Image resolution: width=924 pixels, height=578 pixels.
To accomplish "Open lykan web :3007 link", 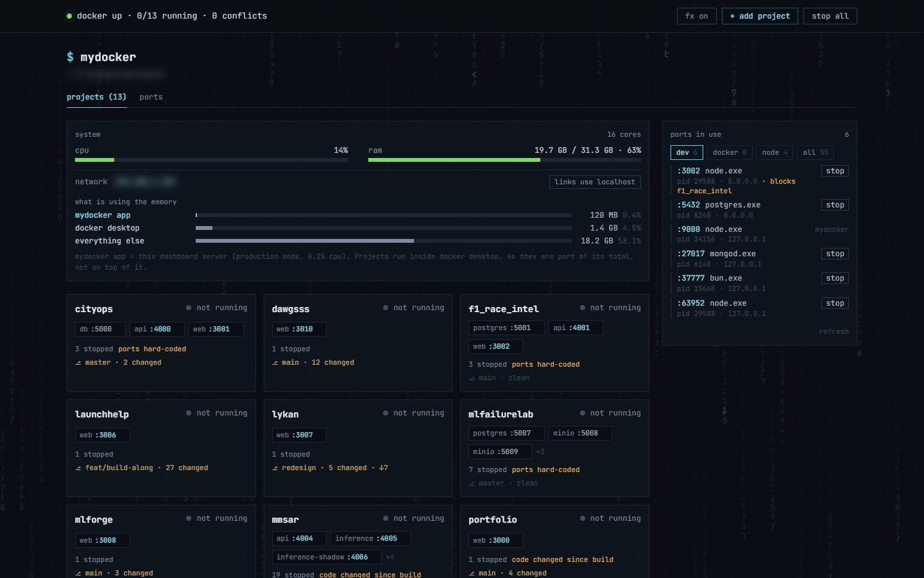I will coord(299,435).
